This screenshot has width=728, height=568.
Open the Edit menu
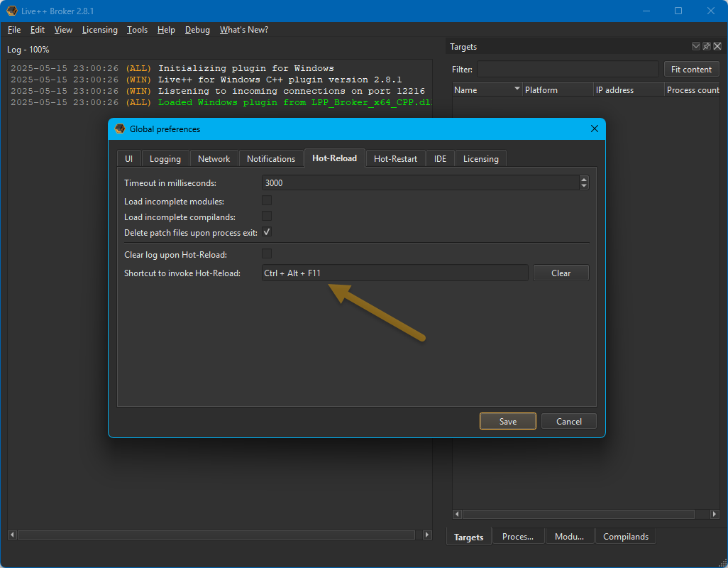[x=37, y=30]
